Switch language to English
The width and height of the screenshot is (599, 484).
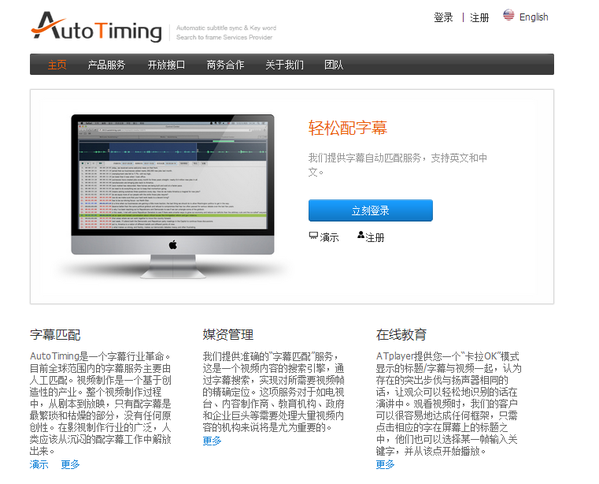pos(534,17)
